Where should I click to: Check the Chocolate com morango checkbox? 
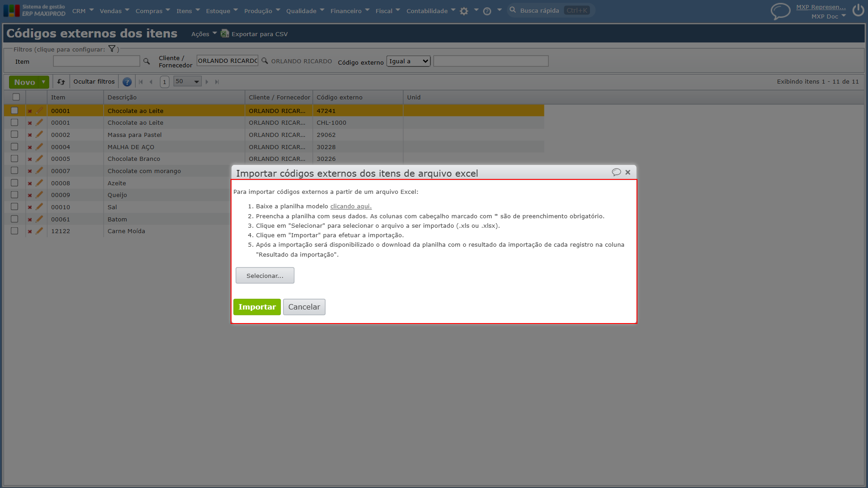[14, 171]
